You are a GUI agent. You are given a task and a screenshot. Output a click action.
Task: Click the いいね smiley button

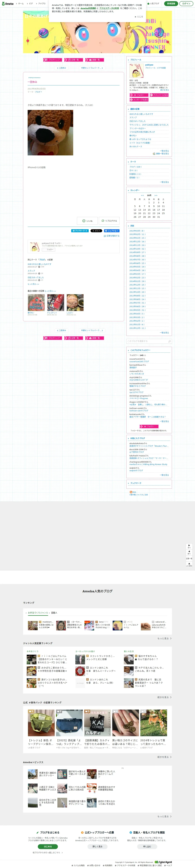click(x=87, y=221)
